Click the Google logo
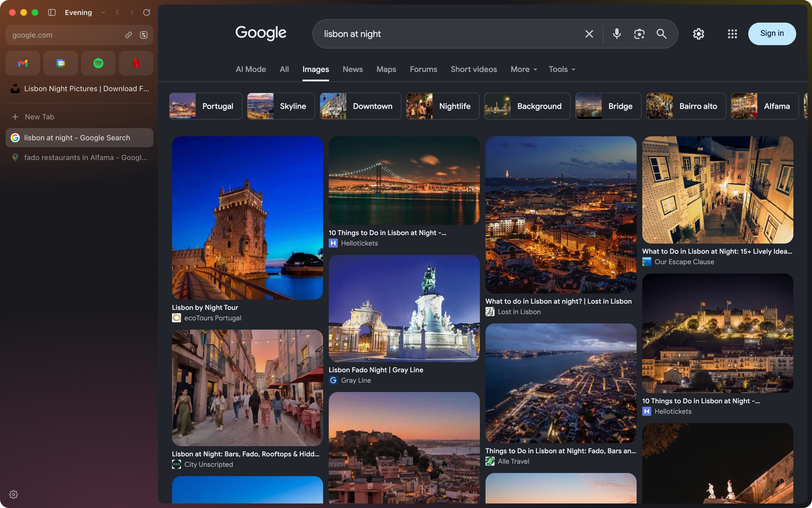This screenshot has height=508, width=812. (x=261, y=33)
